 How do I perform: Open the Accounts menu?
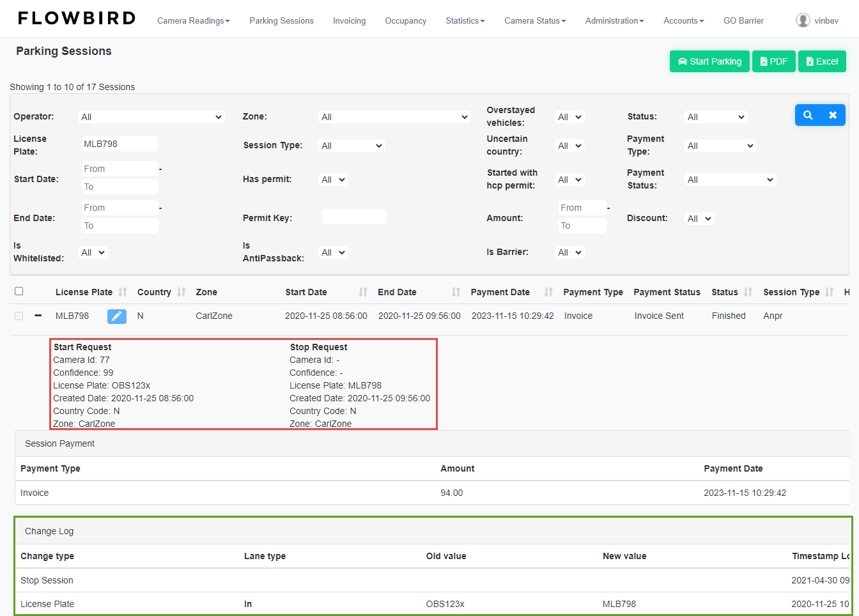684,20
